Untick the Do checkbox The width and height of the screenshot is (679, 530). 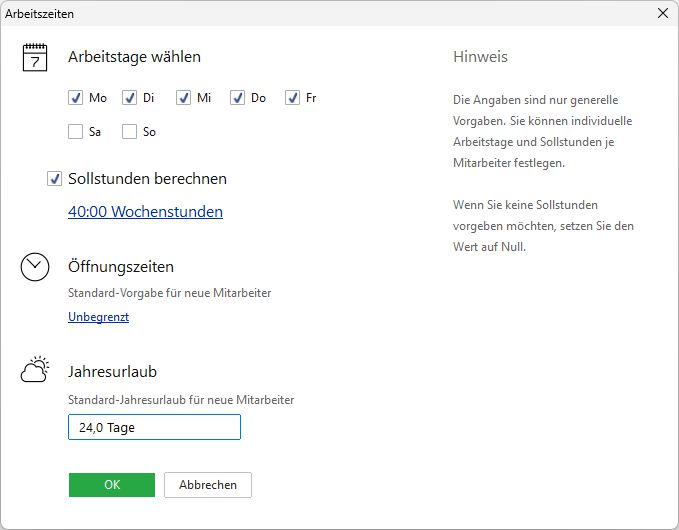tap(238, 98)
